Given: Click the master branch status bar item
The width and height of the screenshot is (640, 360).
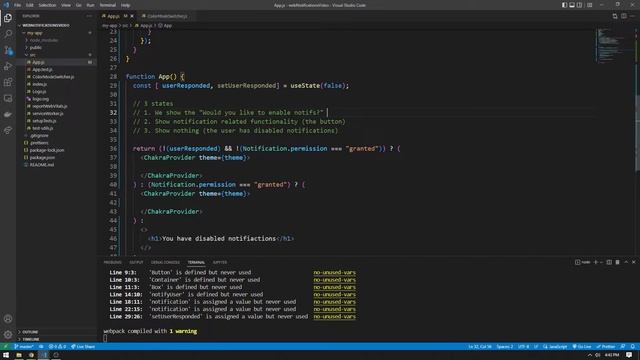Looking at the screenshot, I should point(24,347).
